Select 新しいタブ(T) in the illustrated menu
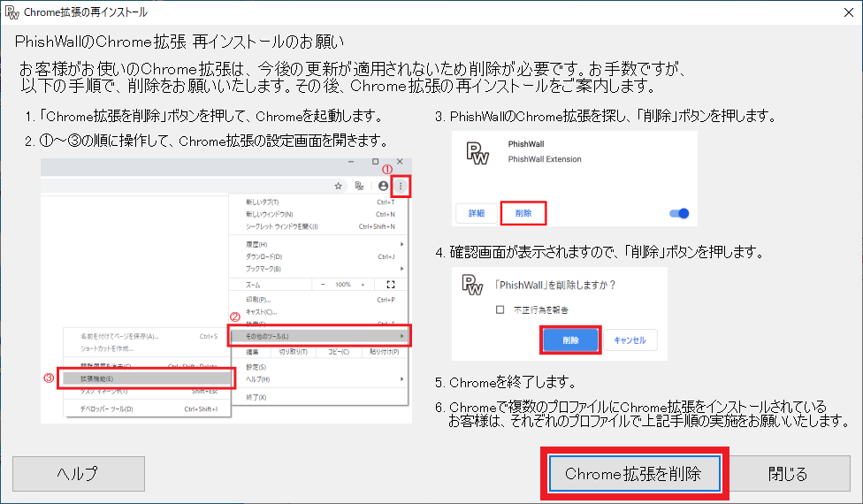This screenshot has width=863, height=504. click(x=320, y=202)
